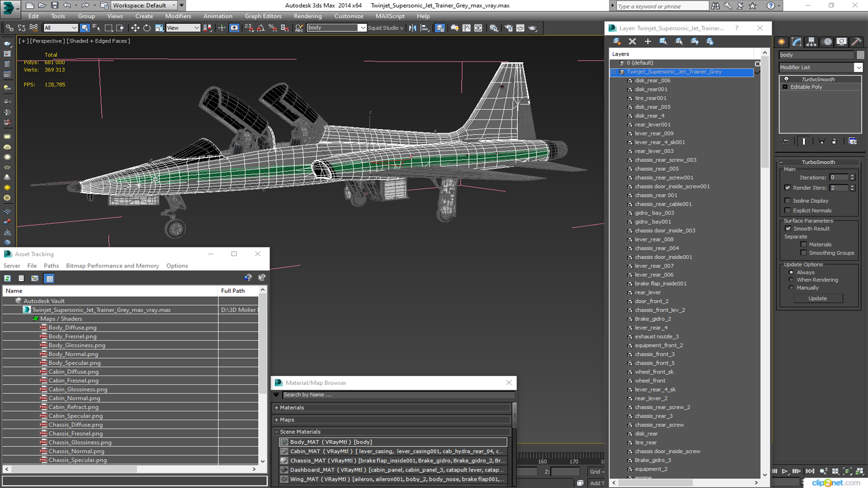The image size is (868, 488).
Task: Select the When Rendering radio option
Action: pyautogui.click(x=791, y=280)
